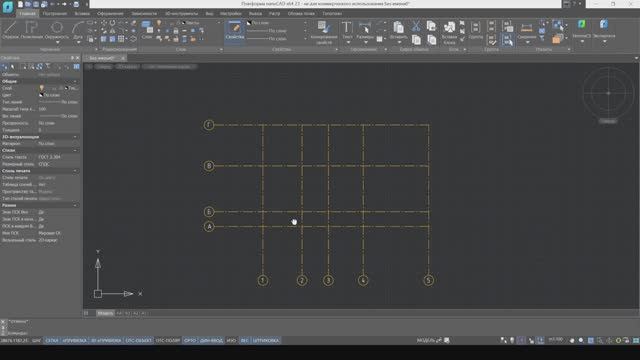Click the Имя ПСК Мировая СК value
The image size is (640, 360).
coord(49,233)
